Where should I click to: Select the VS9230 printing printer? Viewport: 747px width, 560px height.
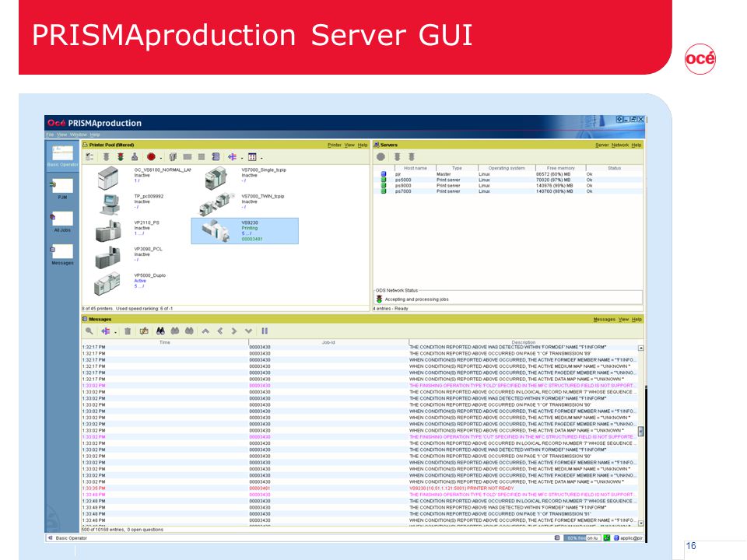[x=245, y=231]
